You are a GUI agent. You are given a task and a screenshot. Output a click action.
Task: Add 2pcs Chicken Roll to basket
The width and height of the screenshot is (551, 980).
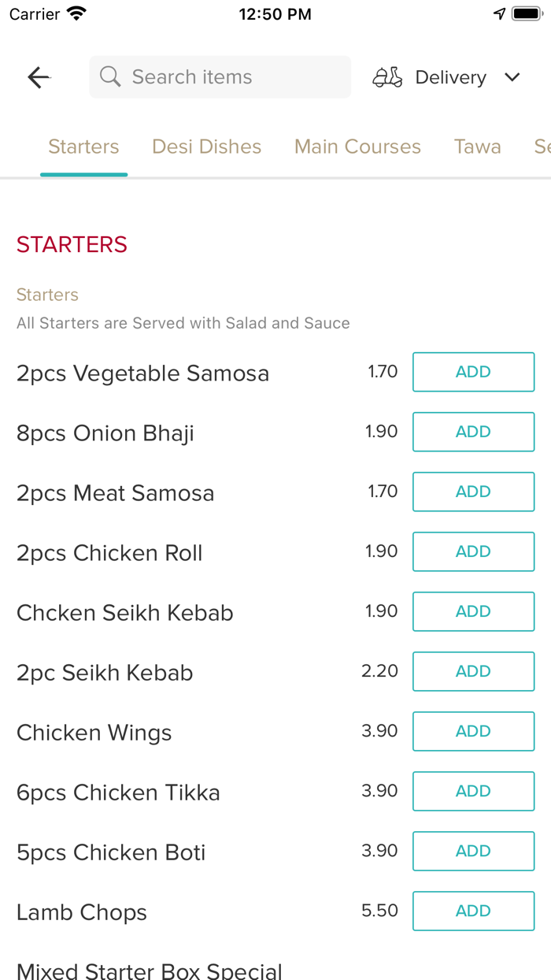tap(473, 551)
